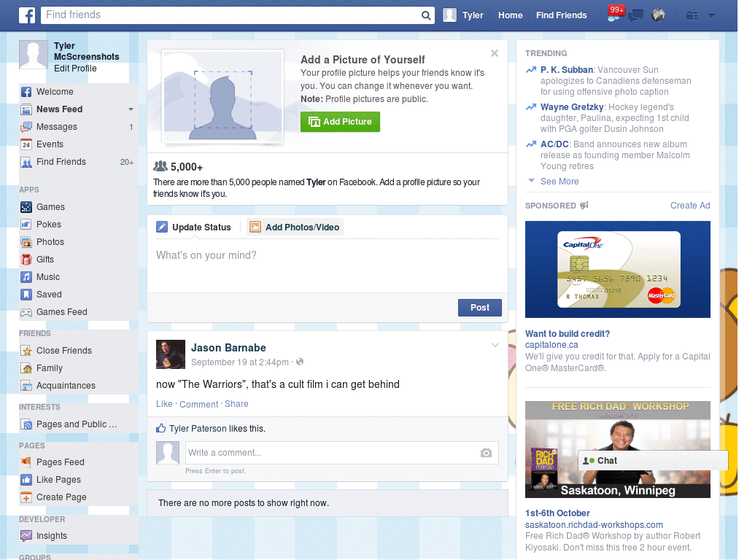
Task: Select the Add Photos/Video tab
Action: 295,227
